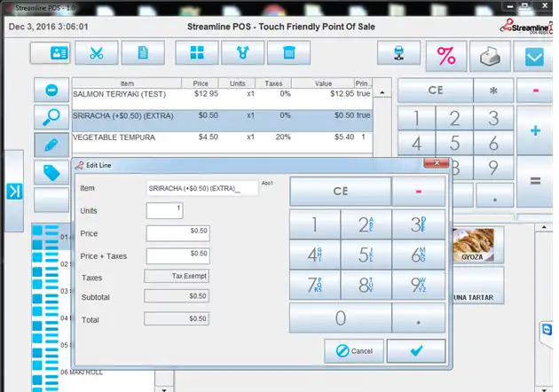Tap 7 PQRS on the Edit Line keypad
559x392 pixels.
click(315, 285)
